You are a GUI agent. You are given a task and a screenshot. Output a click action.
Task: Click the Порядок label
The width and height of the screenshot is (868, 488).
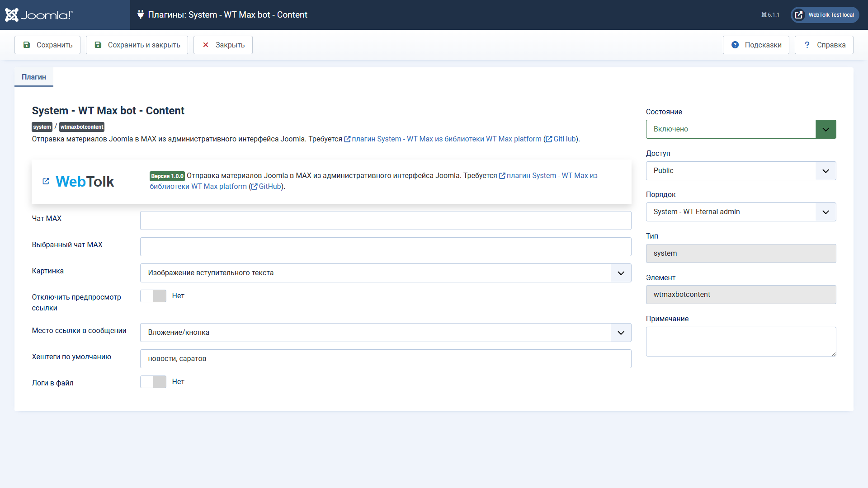(x=660, y=195)
